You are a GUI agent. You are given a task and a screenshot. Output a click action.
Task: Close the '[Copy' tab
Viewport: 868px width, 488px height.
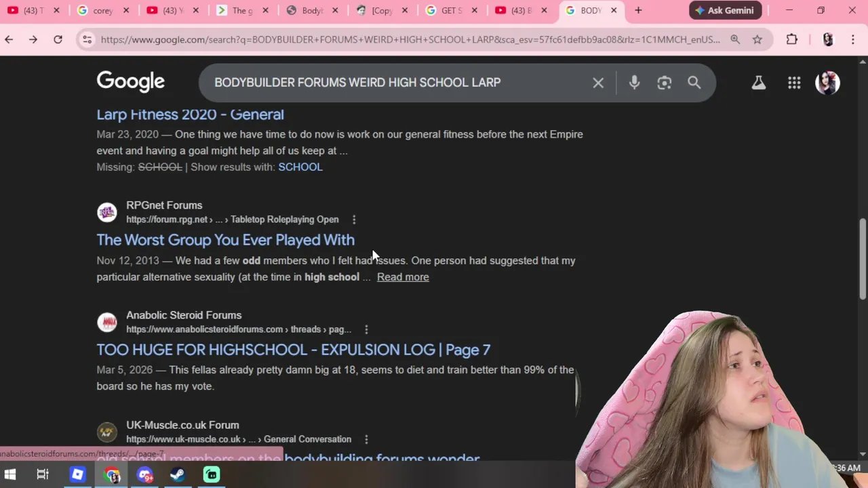[405, 10]
